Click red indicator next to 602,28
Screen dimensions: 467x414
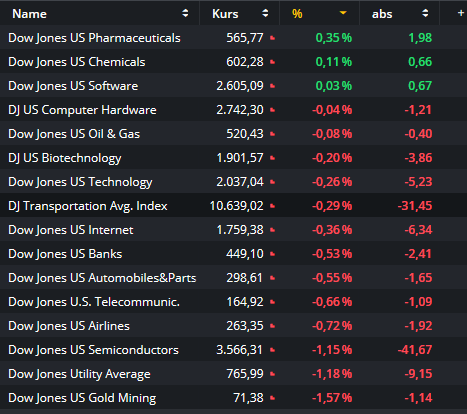click(272, 62)
